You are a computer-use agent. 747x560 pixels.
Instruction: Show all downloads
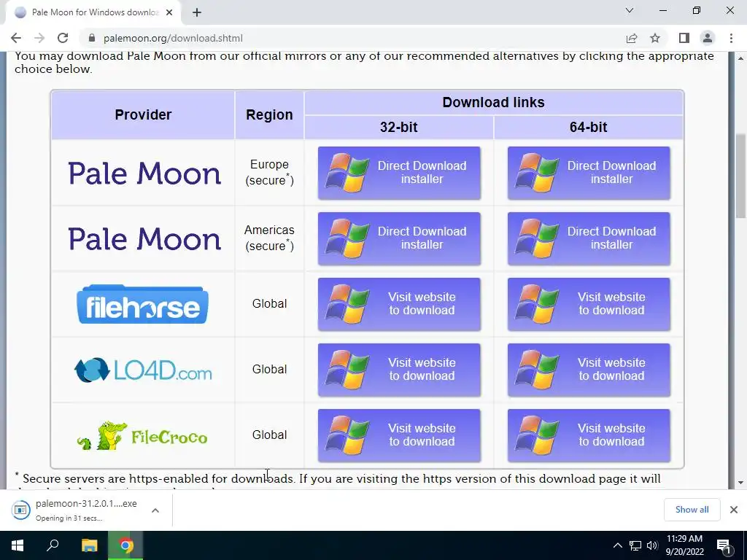692,510
